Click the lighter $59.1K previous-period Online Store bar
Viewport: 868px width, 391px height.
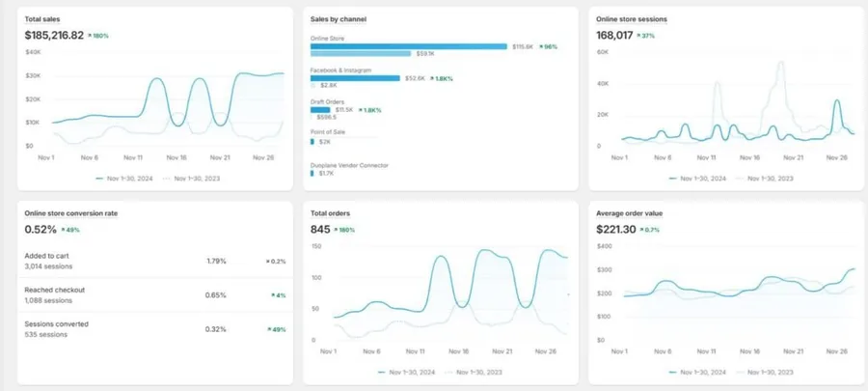tap(361, 54)
